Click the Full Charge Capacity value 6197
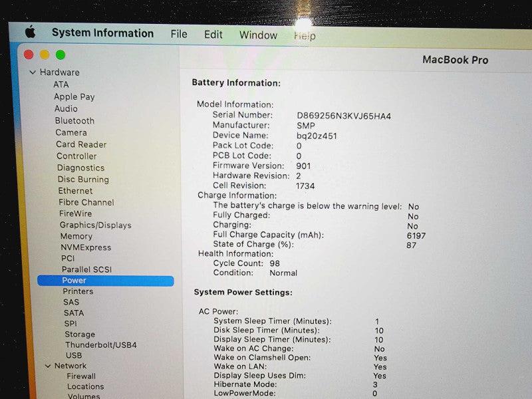 (x=416, y=236)
